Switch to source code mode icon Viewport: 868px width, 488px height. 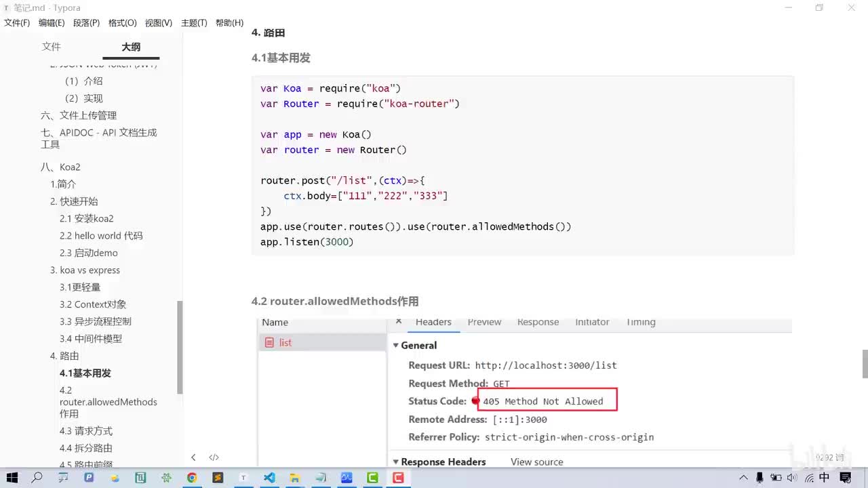(x=214, y=457)
